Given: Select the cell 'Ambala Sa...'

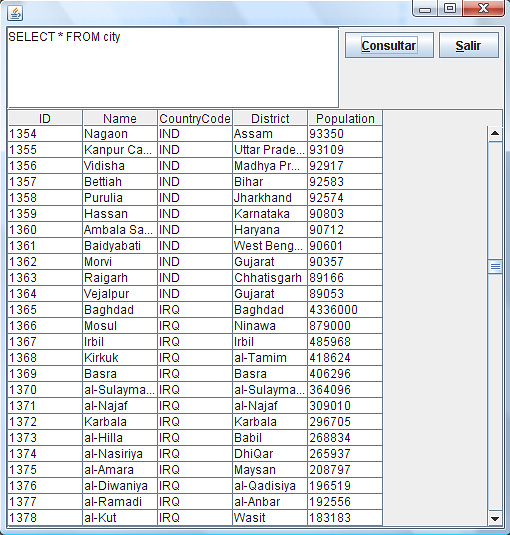Looking at the screenshot, I should coord(120,230).
